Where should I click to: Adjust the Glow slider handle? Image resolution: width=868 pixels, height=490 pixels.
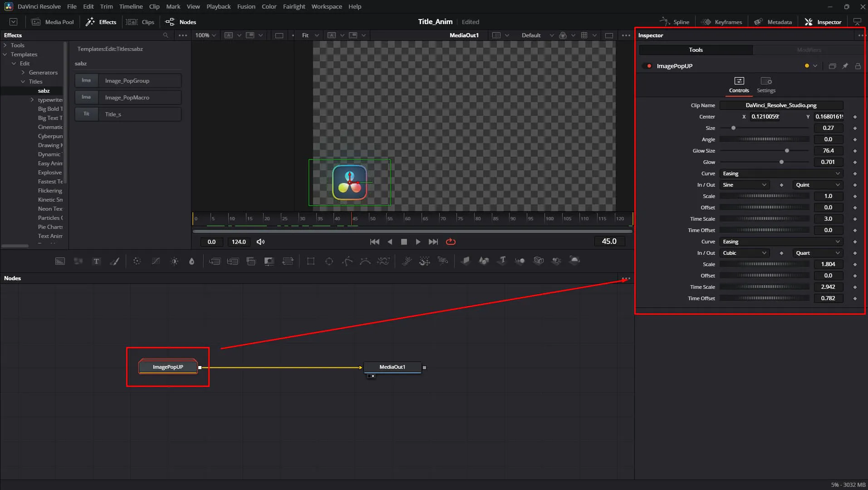781,162
